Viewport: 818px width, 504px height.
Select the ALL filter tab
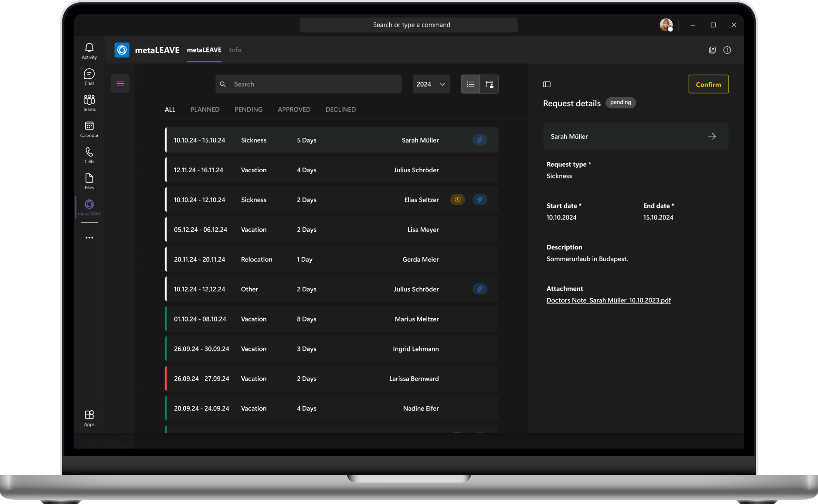click(x=170, y=109)
